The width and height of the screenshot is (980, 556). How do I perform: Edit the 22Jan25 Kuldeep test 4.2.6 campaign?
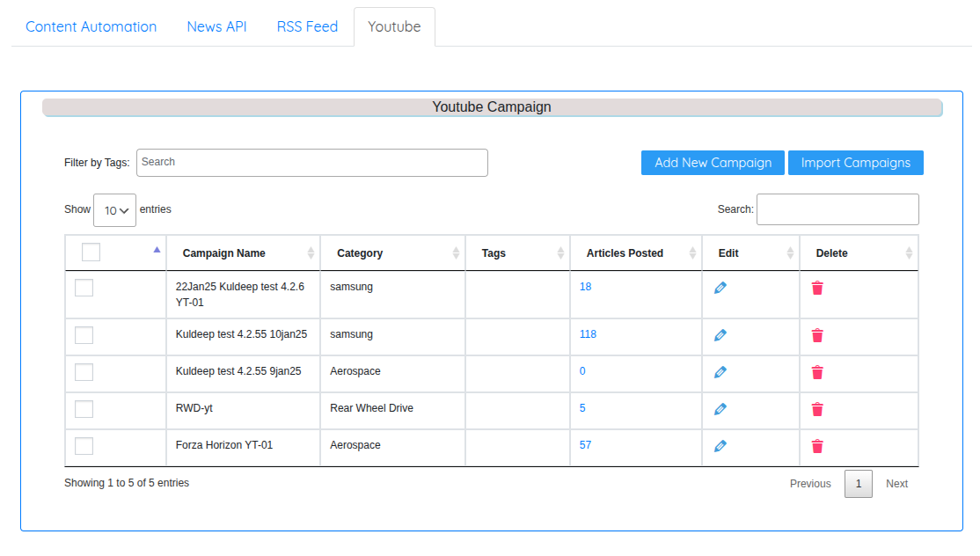[720, 288]
